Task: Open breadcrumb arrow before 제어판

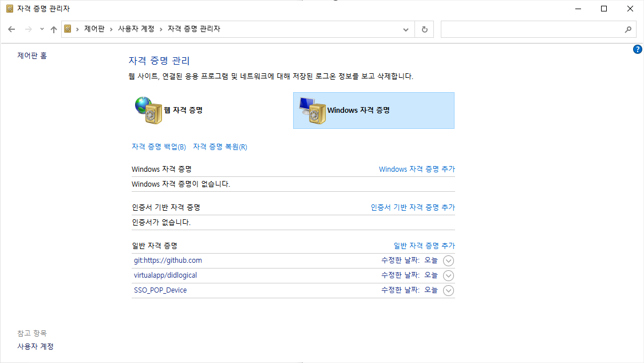Action: 78,29
